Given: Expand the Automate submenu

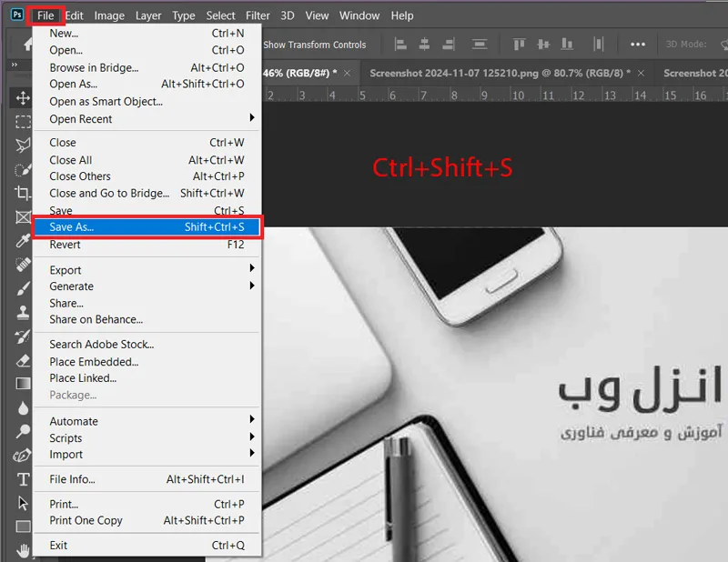Looking at the screenshot, I should (252, 419).
